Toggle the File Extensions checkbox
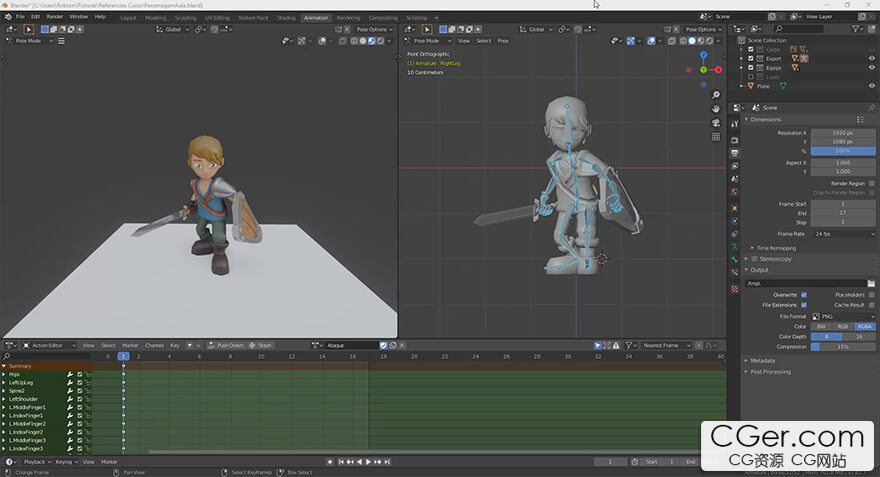The width and height of the screenshot is (880, 477). coord(804,305)
